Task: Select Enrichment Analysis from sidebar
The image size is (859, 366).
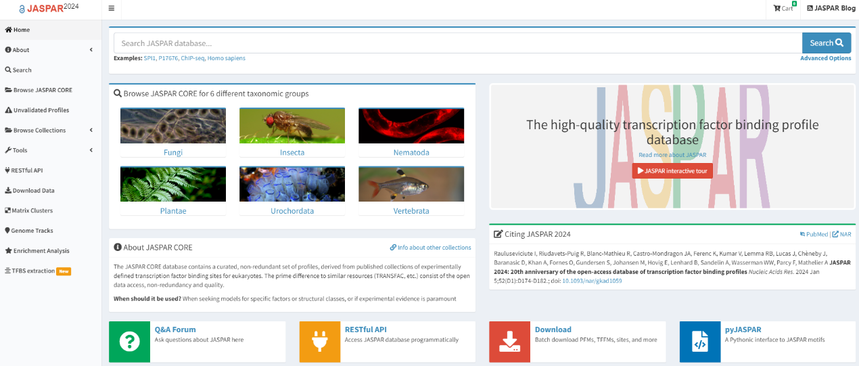Action: pos(50,251)
